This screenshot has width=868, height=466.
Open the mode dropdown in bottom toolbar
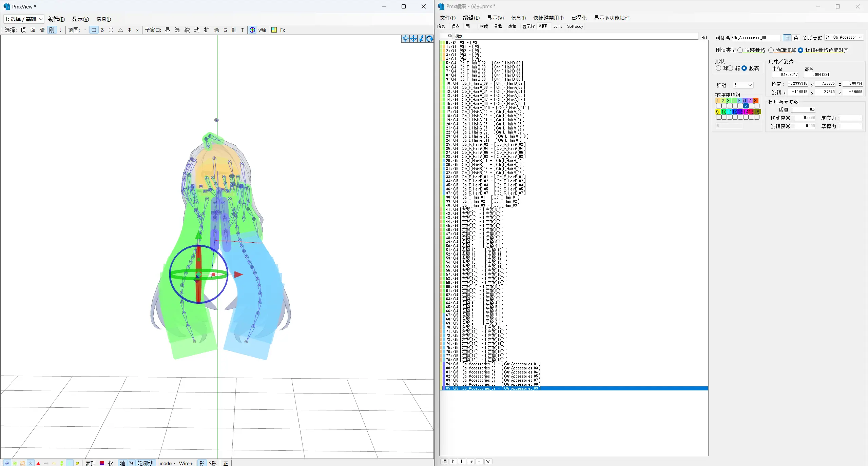pos(168,463)
